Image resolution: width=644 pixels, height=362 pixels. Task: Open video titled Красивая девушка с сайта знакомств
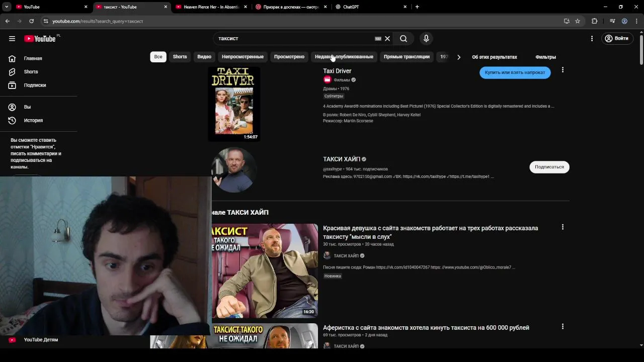(x=430, y=232)
